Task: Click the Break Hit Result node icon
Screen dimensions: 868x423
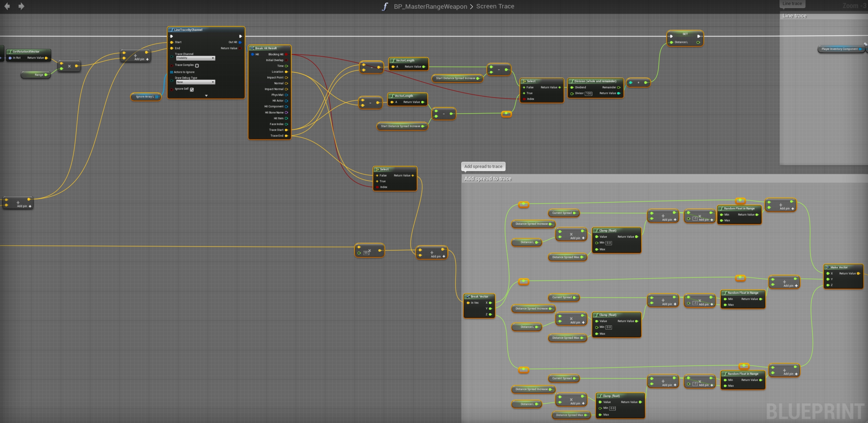Action: 252,48
